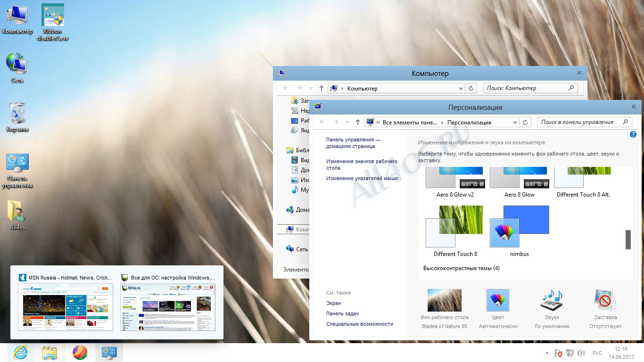Go up one level in Компьютер window
This screenshot has width=644, height=362.
click(322, 88)
